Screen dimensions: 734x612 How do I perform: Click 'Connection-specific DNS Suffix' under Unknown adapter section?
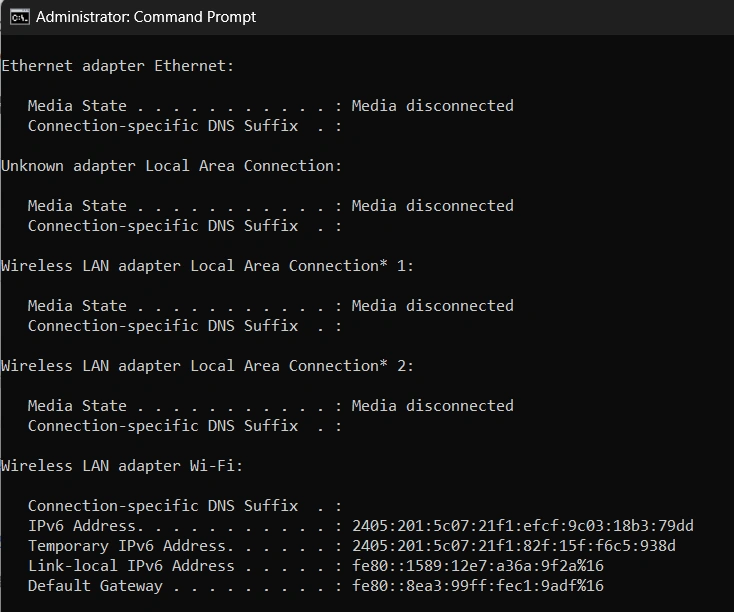(163, 226)
